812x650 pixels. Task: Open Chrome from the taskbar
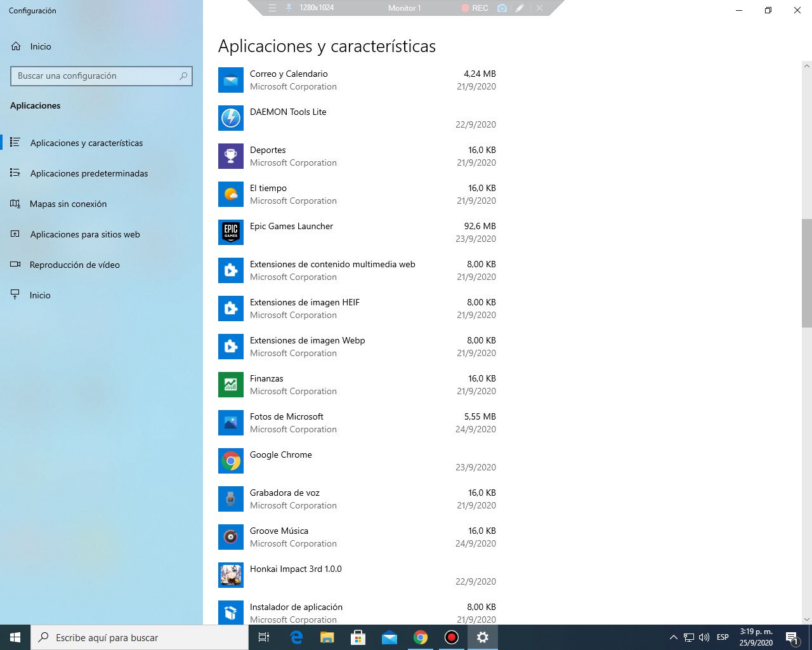point(421,637)
